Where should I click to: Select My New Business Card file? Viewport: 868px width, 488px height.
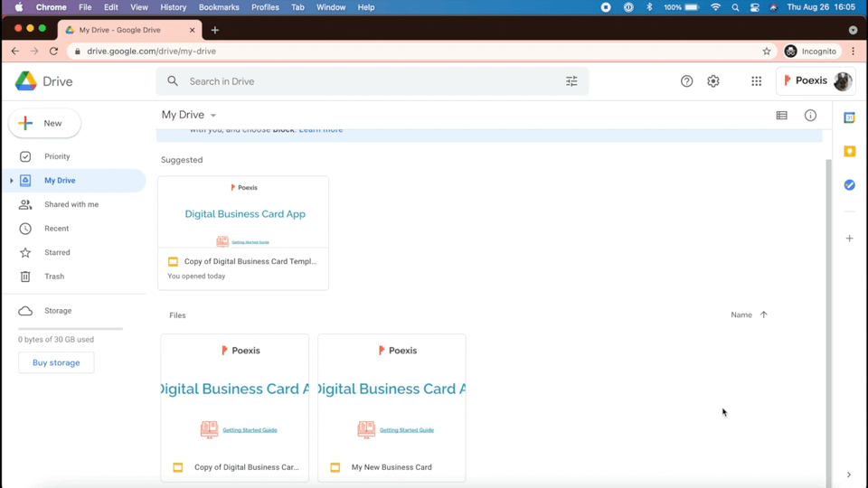(x=392, y=408)
